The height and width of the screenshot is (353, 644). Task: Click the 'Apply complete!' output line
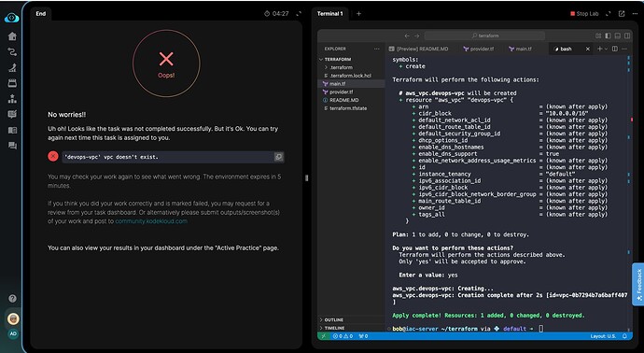coord(488,316)
